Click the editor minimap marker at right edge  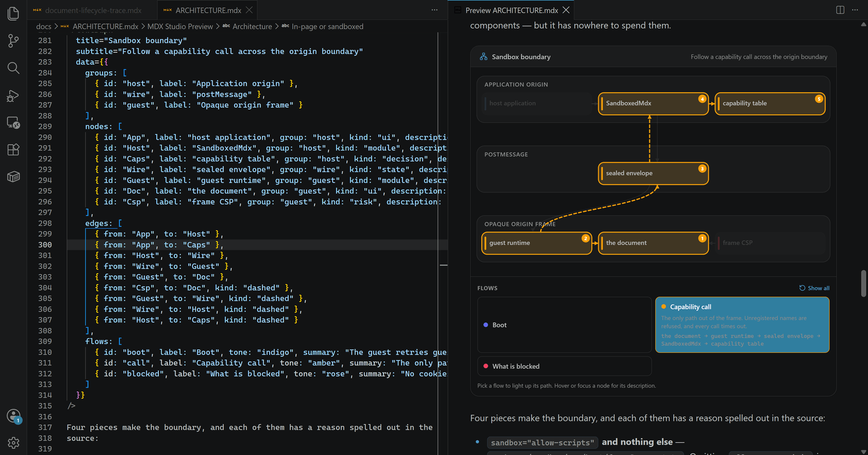(443, 265)
